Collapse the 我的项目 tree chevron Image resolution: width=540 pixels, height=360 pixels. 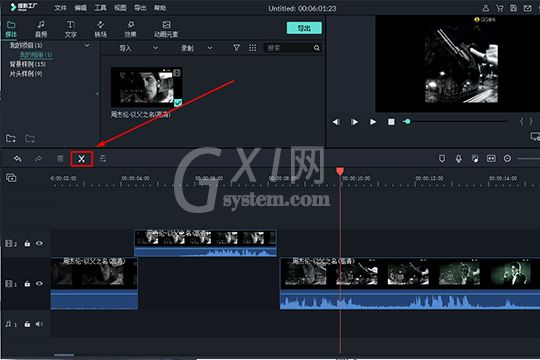coord(87,45)
